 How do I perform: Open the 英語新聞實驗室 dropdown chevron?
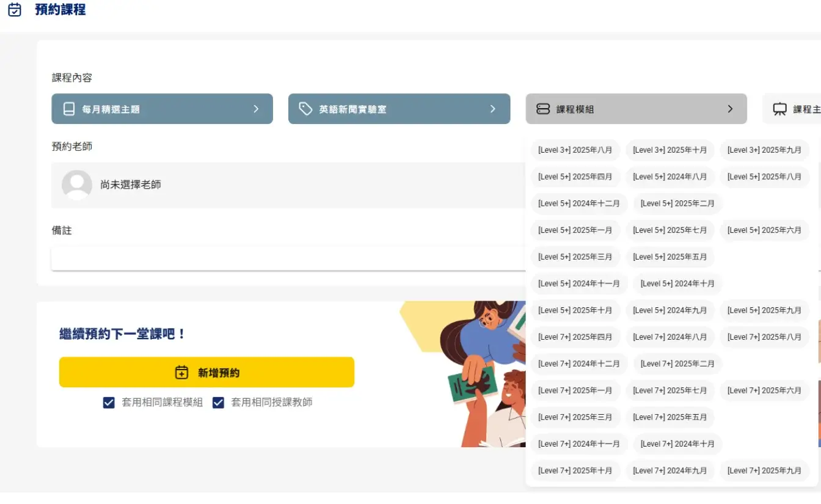click(x=493, y=108)
